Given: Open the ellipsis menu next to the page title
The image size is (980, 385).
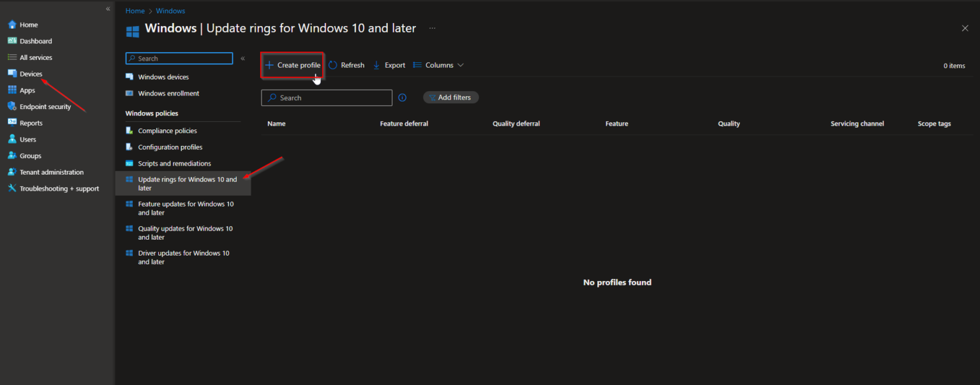Looking at the screenshot, I should (x=433, y=28).
